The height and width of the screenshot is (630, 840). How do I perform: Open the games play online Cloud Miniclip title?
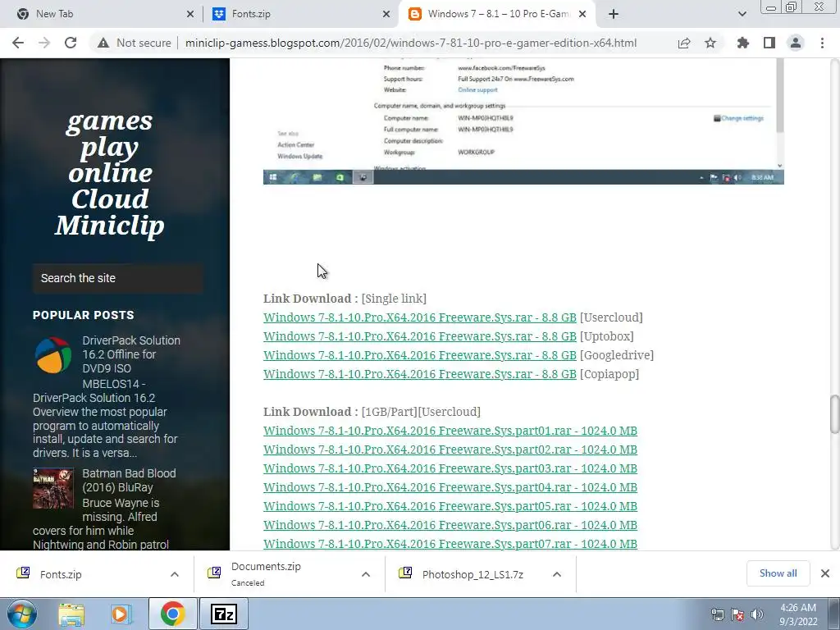click(110, 173)
